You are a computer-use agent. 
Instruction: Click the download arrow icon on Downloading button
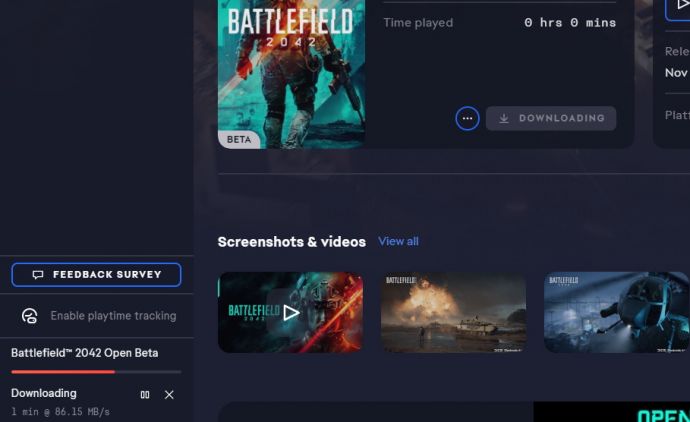(x=504, y=118)
